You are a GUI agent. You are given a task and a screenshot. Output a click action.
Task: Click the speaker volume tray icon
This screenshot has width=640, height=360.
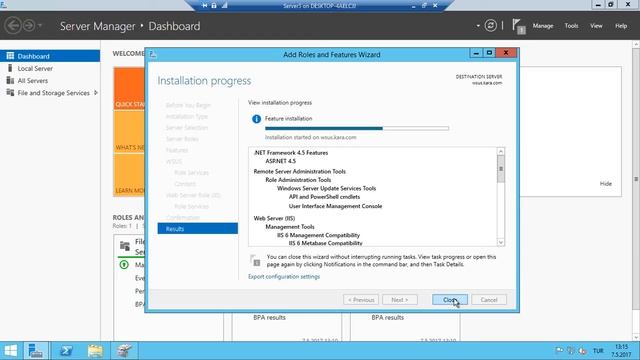582,351
